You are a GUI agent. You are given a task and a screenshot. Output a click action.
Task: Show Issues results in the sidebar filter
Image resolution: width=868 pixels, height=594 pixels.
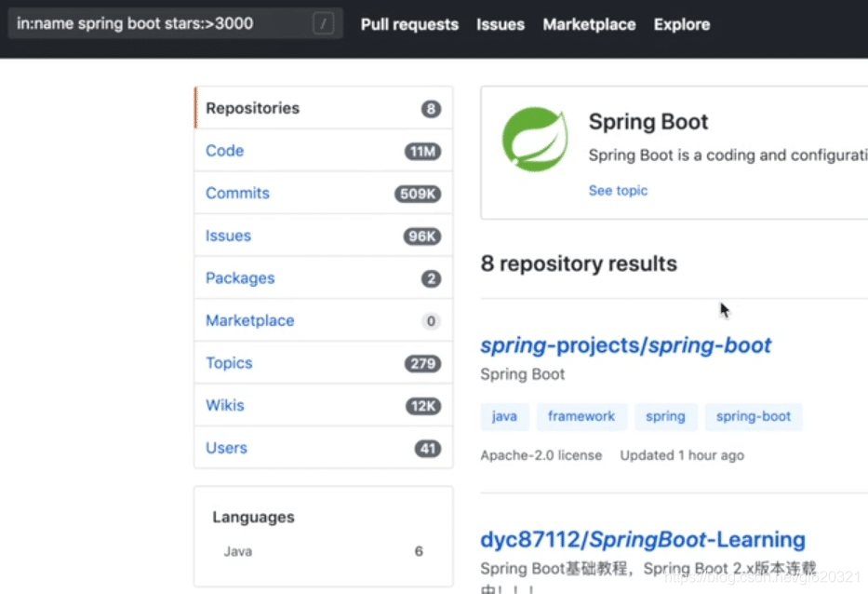coord(324,236)
